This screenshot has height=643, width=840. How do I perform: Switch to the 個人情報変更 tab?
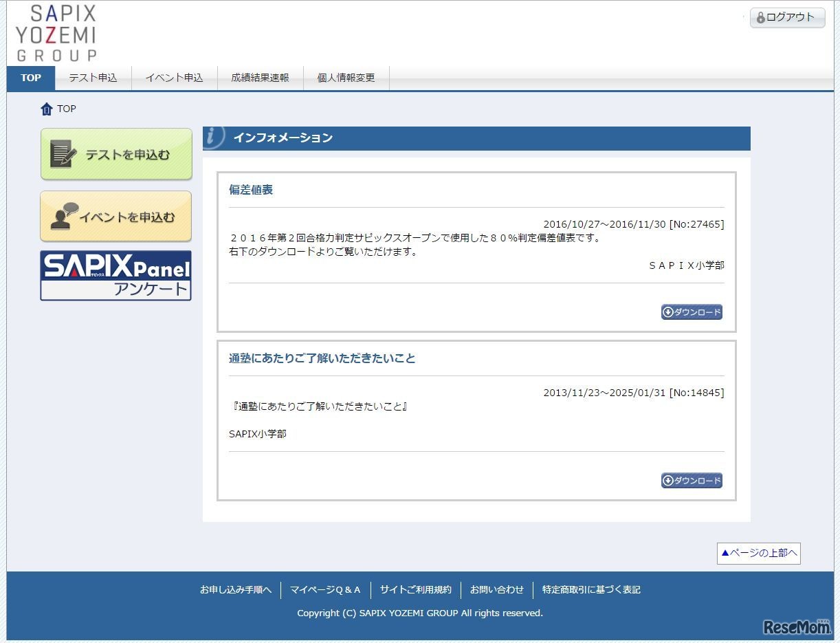[x=344, y=78]
